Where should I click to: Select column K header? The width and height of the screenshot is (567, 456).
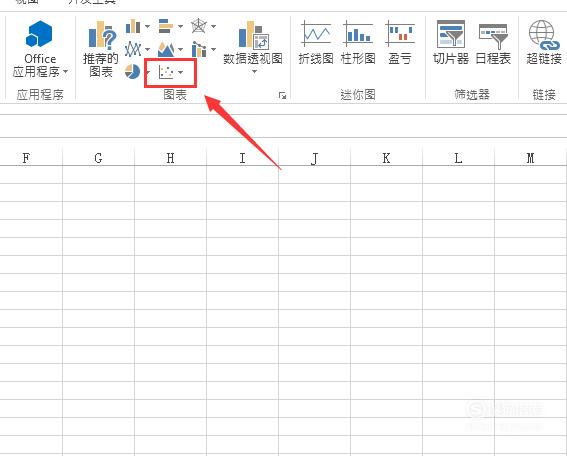coord(386,158)
